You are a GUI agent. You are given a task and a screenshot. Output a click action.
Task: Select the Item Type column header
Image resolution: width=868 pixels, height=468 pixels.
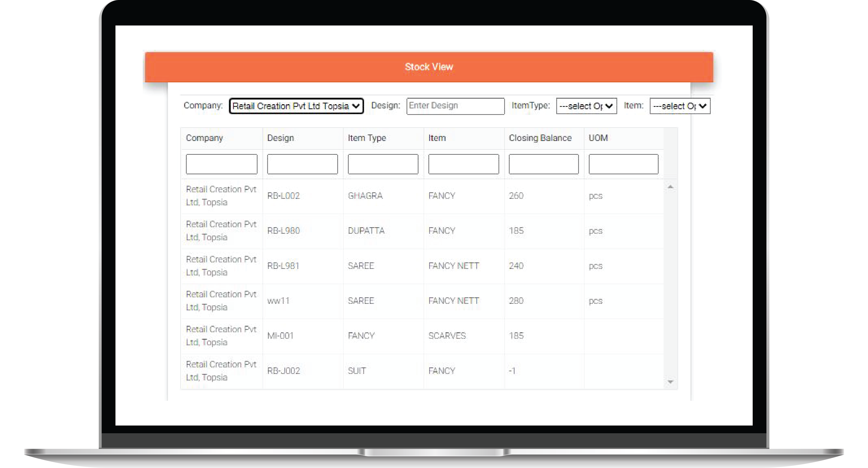tap(367, 138)
